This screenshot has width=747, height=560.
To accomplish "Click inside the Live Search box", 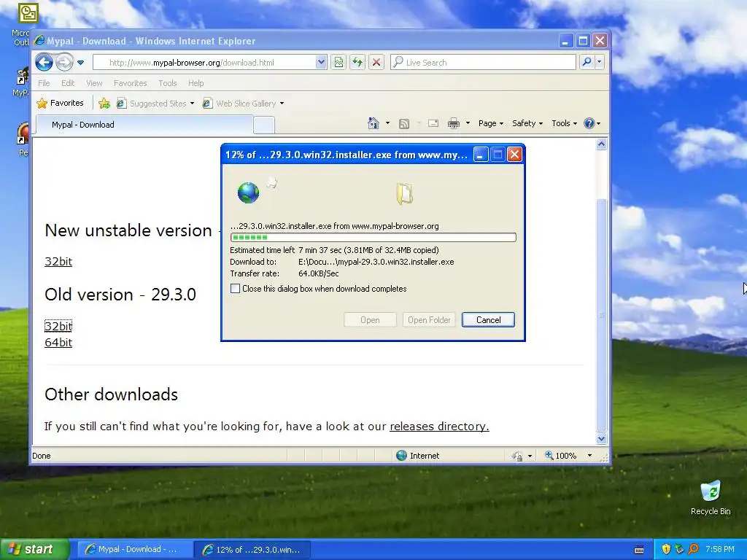I will [x=483, y=63].
